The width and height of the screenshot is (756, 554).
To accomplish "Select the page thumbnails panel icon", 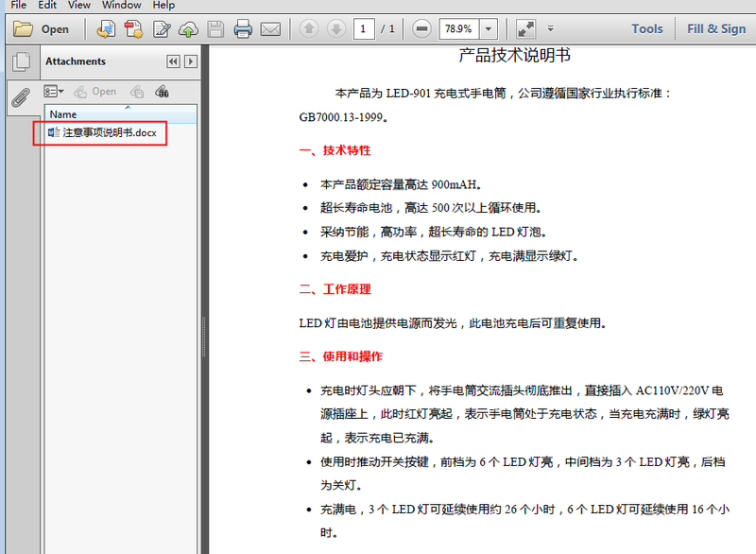I will pos(20,61).
